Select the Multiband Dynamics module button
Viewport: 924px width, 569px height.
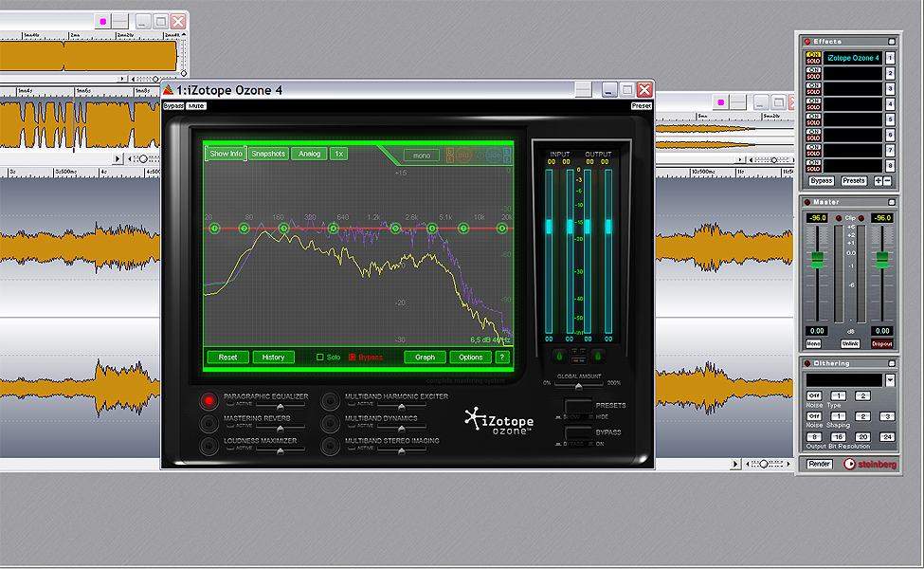pos(329,422)
